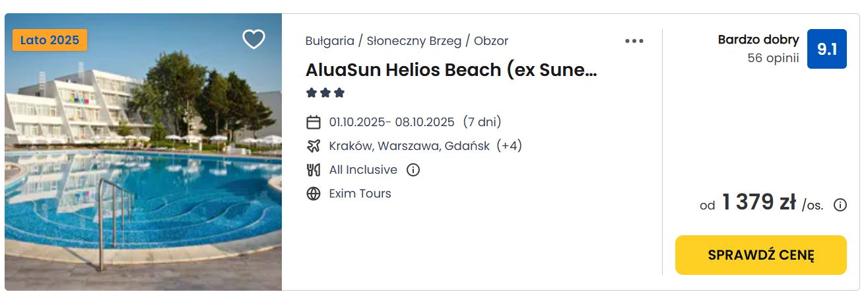The image size is (868, 298).
Task: Click the calendar icon by travel dates
Action: pos(314,122)
